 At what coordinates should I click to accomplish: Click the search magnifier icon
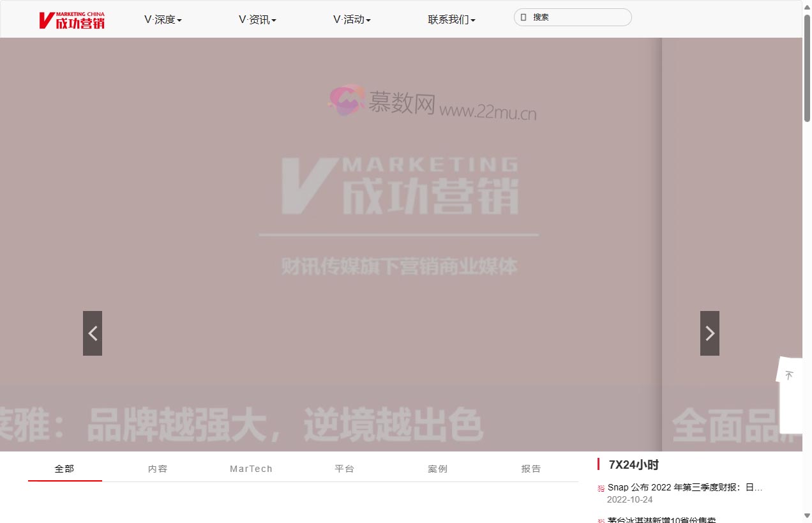(x=525, y=17)
